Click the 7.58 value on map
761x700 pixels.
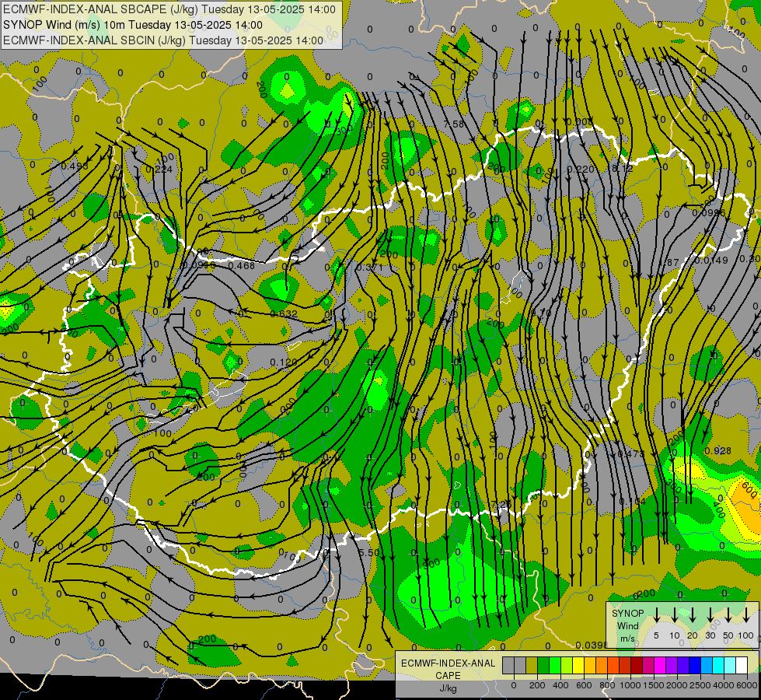click(454, 124)
